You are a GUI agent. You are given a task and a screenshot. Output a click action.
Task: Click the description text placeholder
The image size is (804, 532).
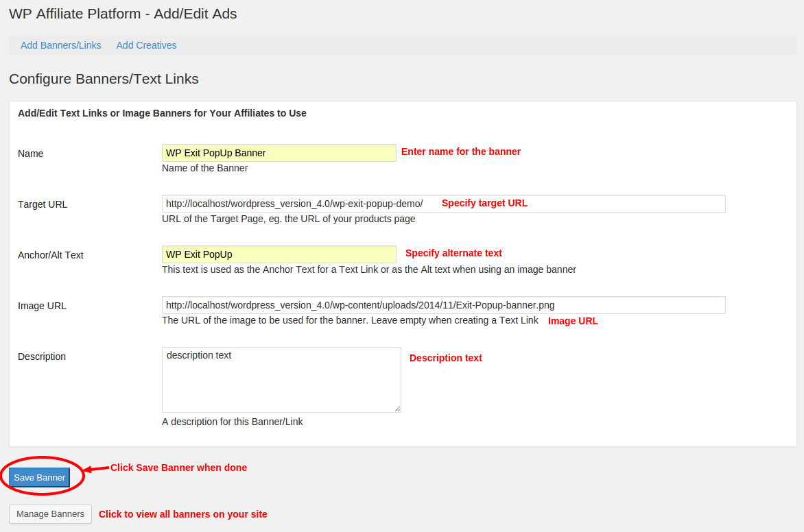(x=199, y=354)
